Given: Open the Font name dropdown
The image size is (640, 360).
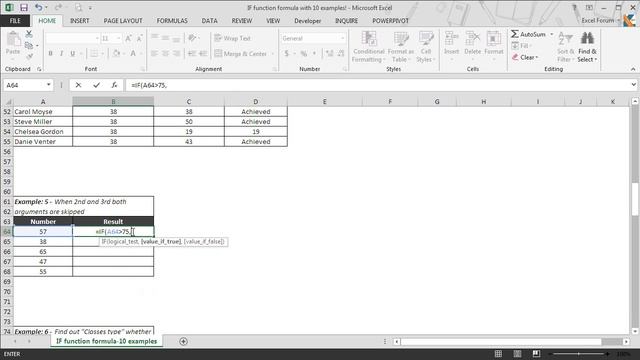Looking at the screenshot, I should tap(97, 38).
